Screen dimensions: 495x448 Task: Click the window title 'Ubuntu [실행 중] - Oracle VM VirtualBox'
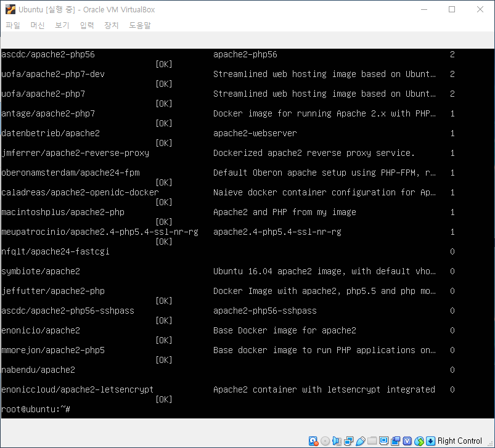[87, 9]
